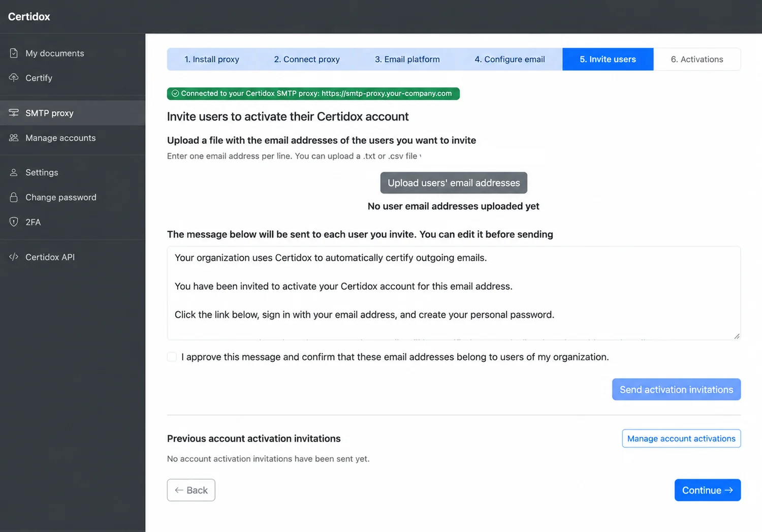
Task: Open 2FA settings
Action: [73, 222]
